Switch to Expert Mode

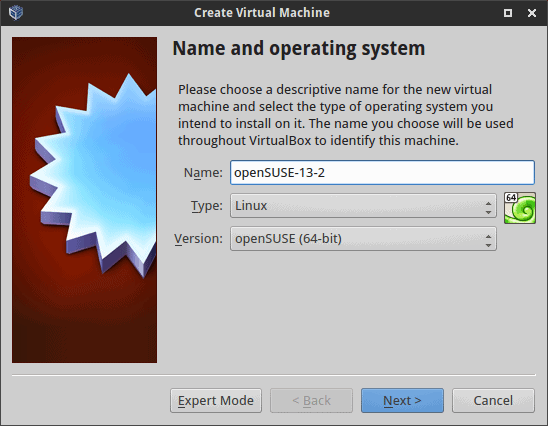[x=216, y=400]
